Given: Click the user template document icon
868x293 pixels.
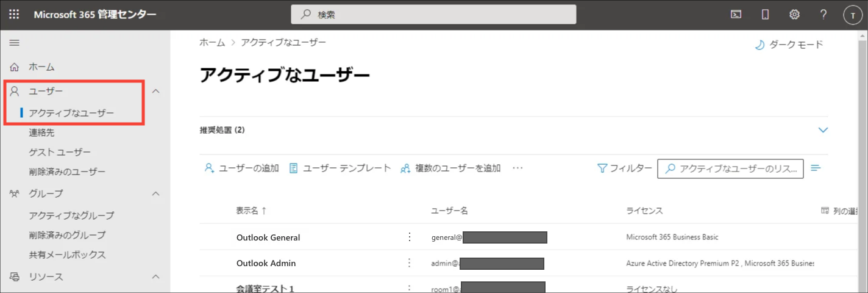Looking at the screenshot, I should 293,168.
